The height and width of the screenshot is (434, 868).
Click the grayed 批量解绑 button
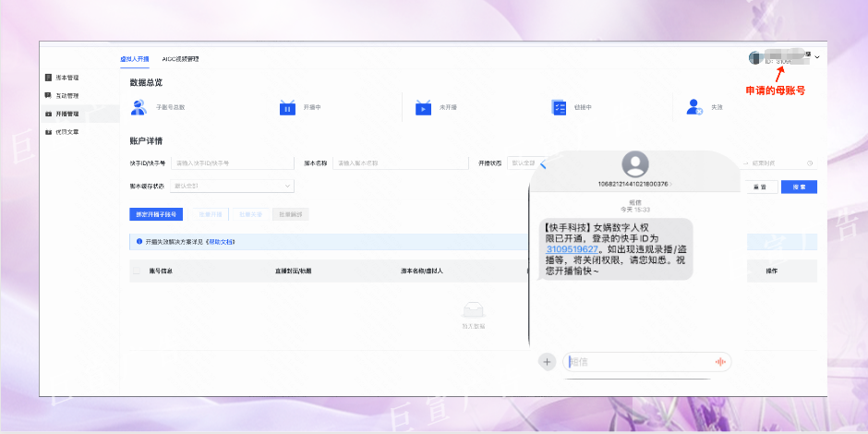click(x=291, y=214)
